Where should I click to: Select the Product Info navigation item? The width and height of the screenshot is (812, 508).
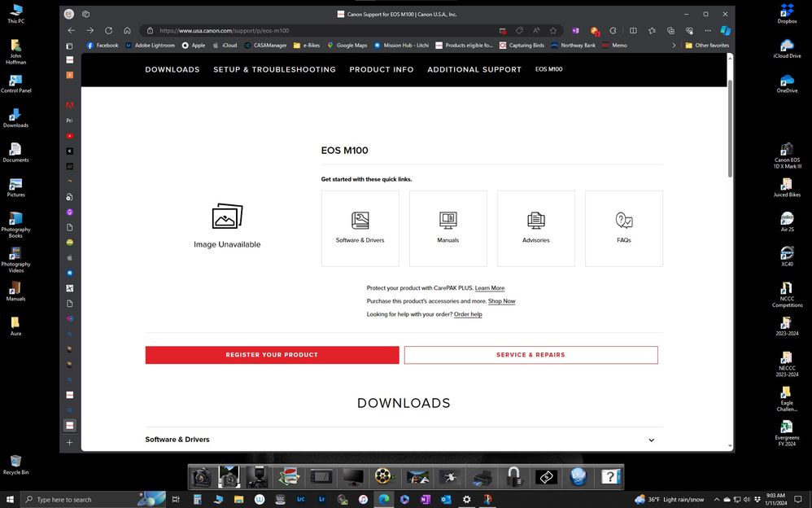click(x=382, y=69)
